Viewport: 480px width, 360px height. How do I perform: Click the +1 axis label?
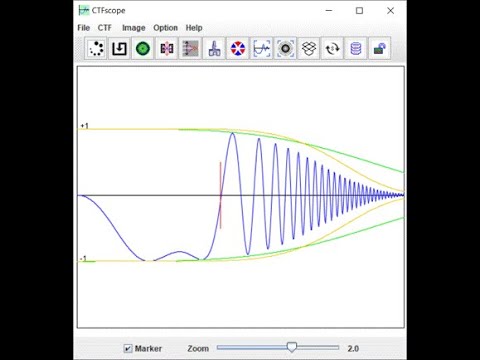[85, 126]
